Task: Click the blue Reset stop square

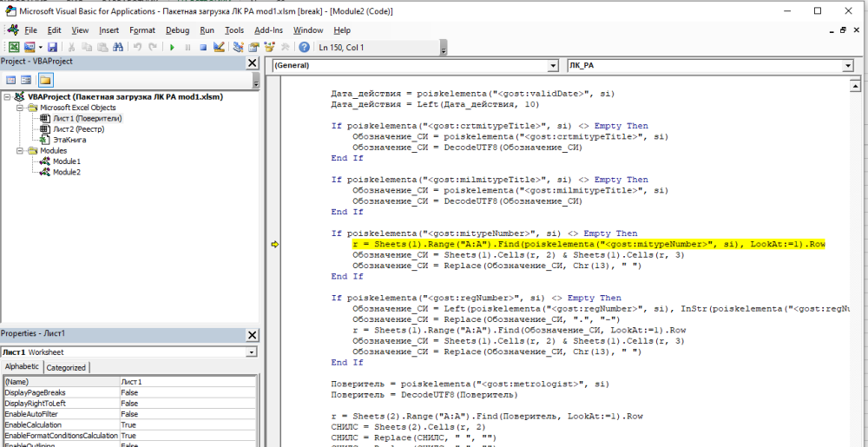Action: [203, 47]
